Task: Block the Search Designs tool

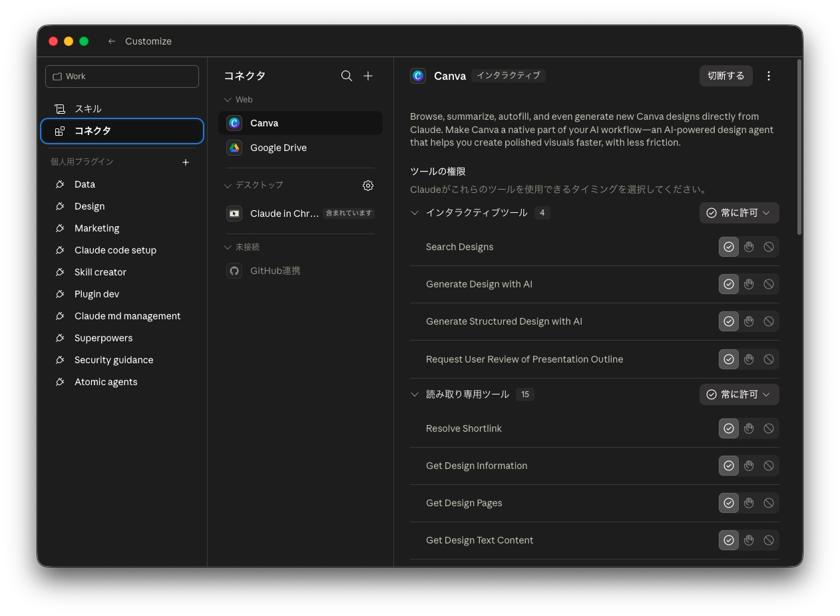Action: tap(769, 247)
